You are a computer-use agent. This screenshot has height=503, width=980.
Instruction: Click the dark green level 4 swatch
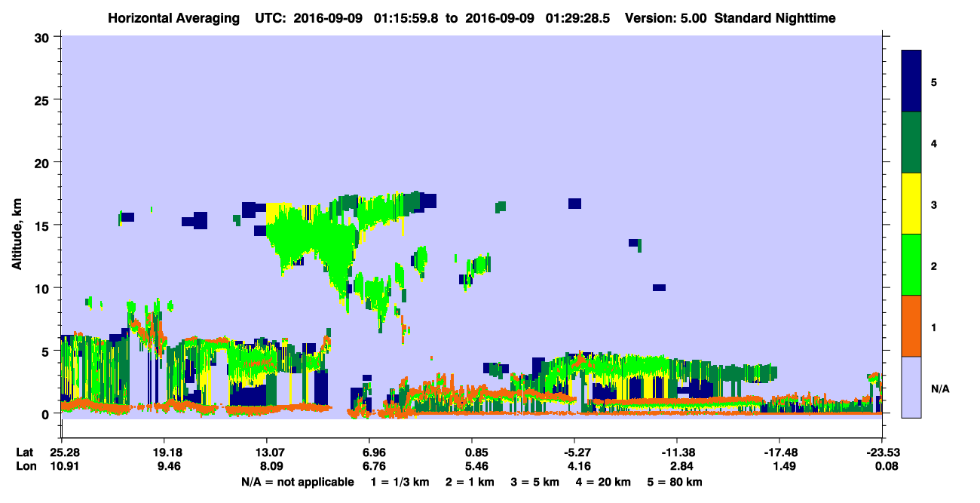[x=911, y=143]
